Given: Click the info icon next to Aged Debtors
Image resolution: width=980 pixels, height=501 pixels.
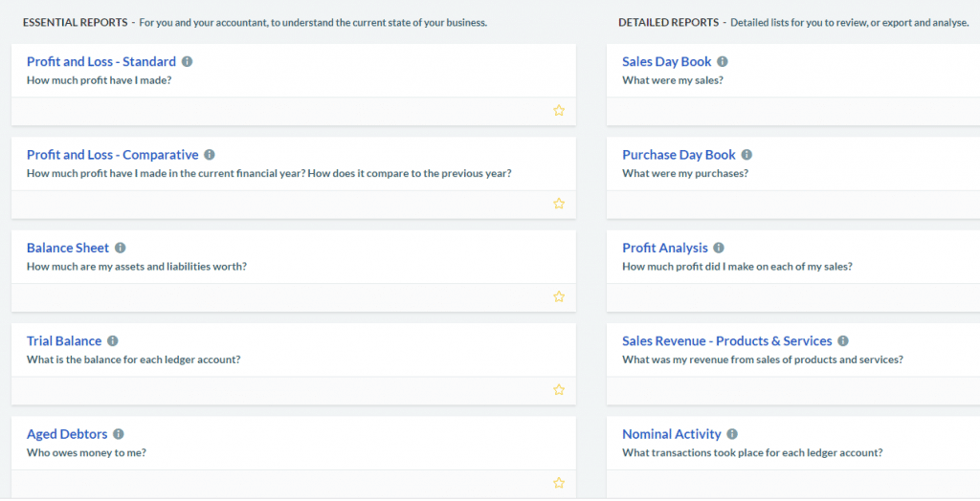Looking at the screenshot, I should click(118, 433).
